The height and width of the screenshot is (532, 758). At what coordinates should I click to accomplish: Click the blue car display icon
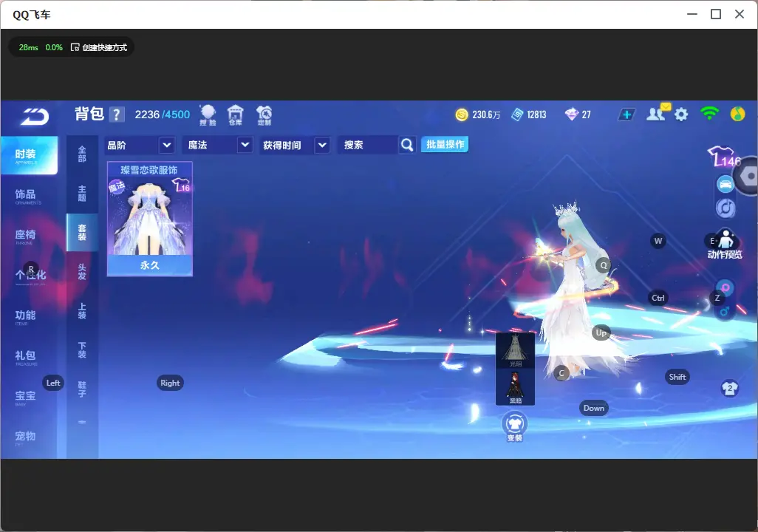[x=725, y=184]
